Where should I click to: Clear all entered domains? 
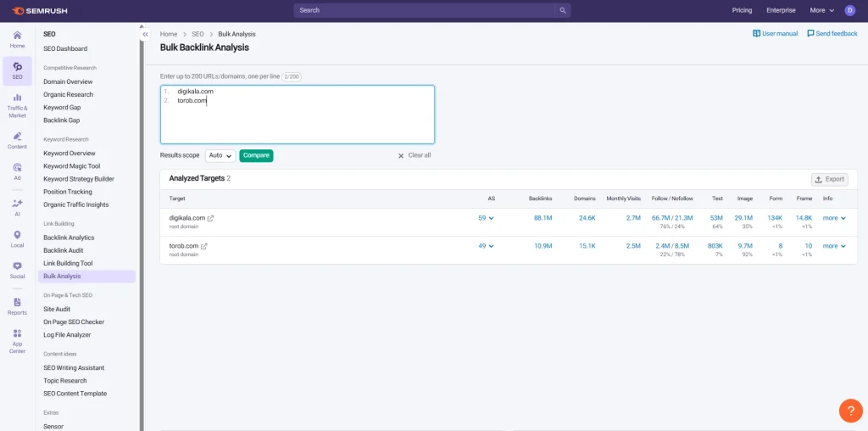[x=414, y=155]
